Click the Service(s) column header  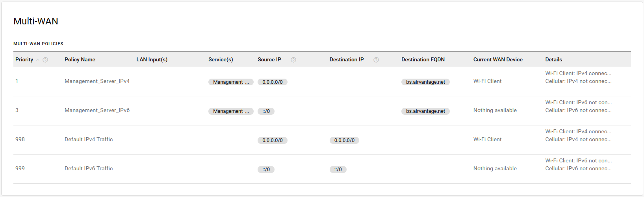(x=221, y=59)
